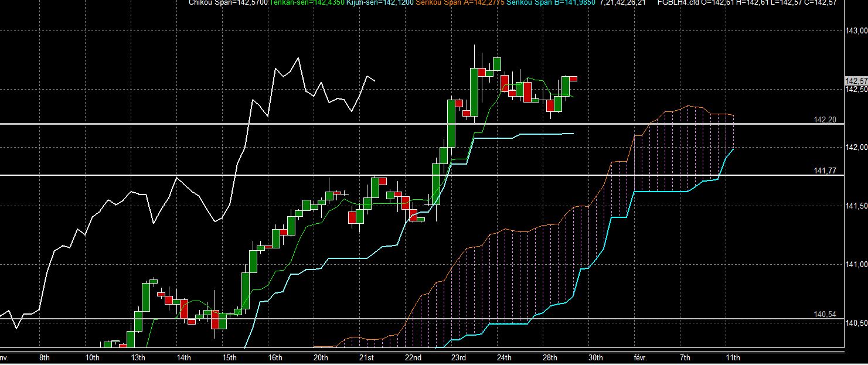Click the 140,54 horizontal level label

825,315
